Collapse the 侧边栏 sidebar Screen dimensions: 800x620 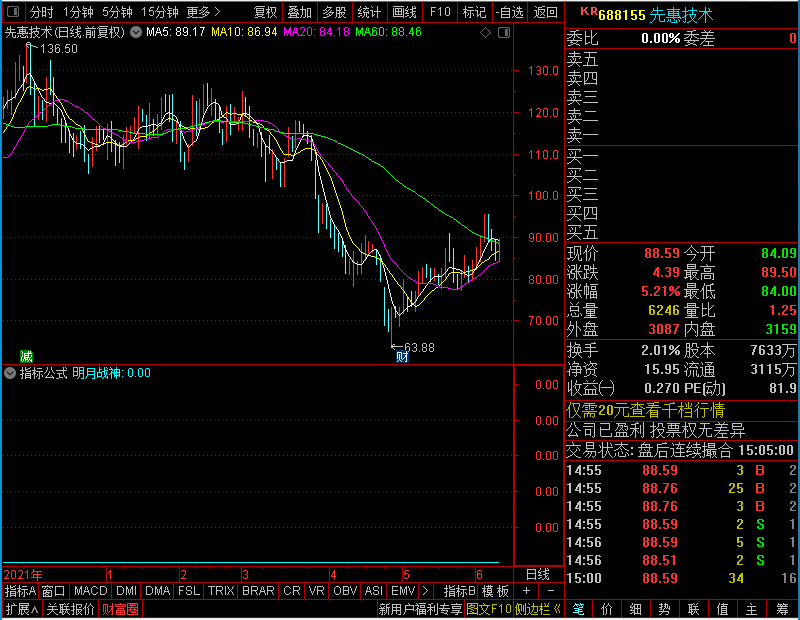[538, 609]
